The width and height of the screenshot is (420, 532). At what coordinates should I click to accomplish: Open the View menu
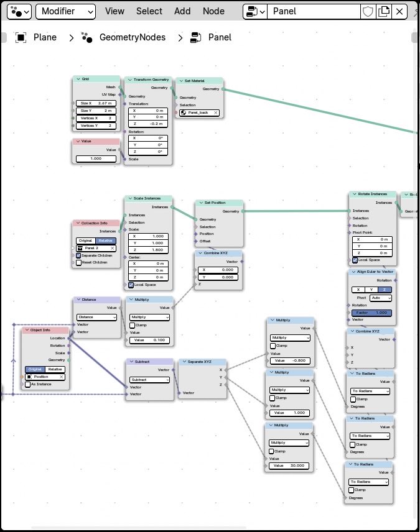(x=114, y=12)
